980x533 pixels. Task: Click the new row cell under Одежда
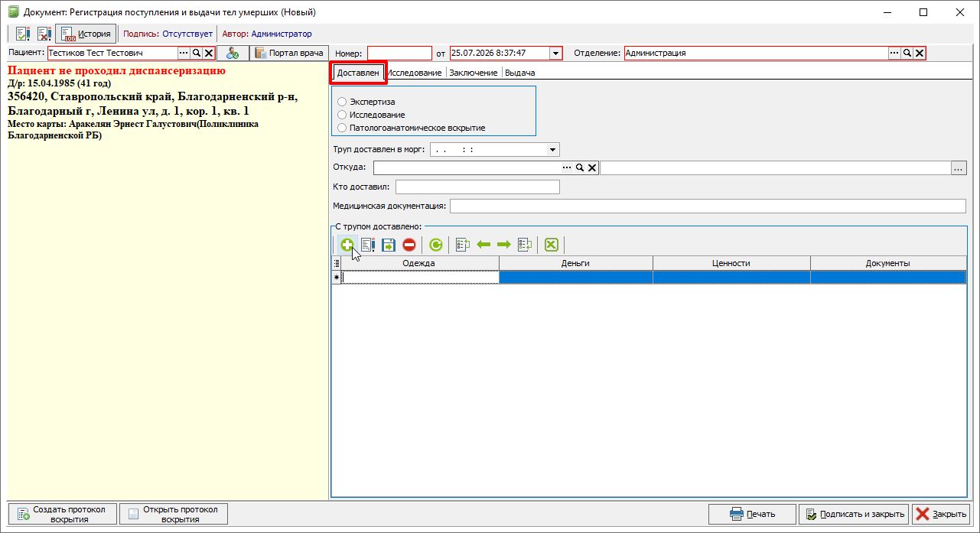click(x=420, y=278)
